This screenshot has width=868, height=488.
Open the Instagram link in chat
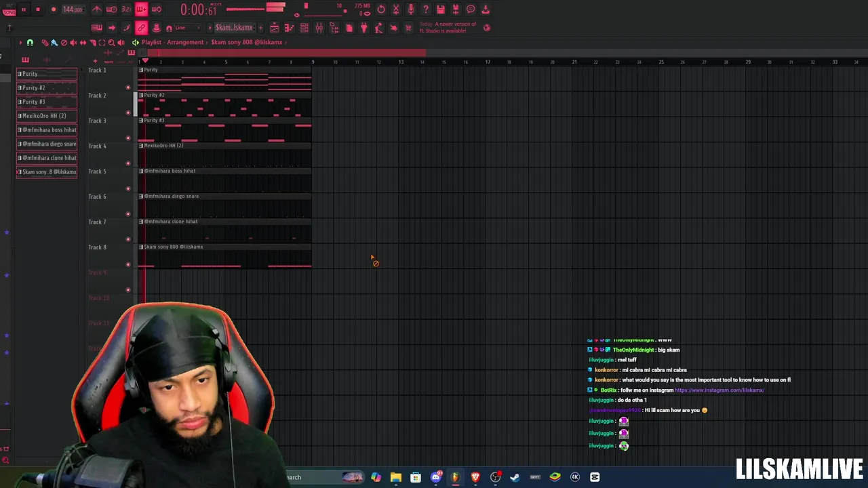[x=719, y=390]
